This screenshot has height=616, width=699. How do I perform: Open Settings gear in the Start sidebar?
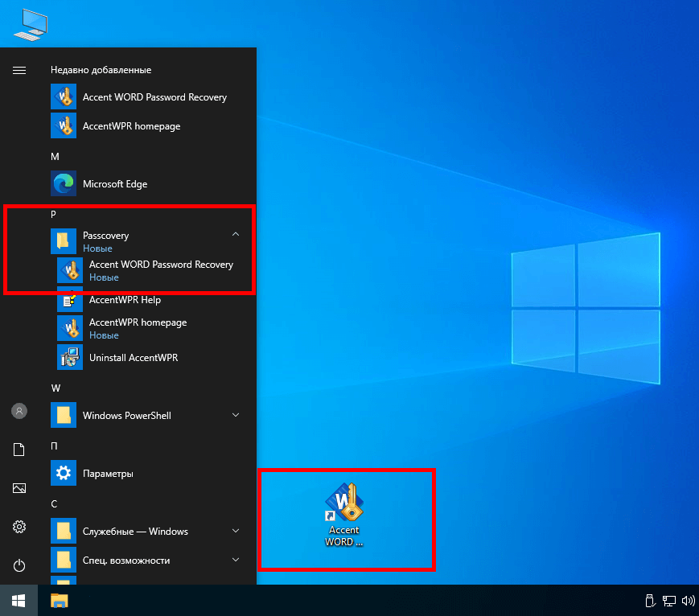19,527
